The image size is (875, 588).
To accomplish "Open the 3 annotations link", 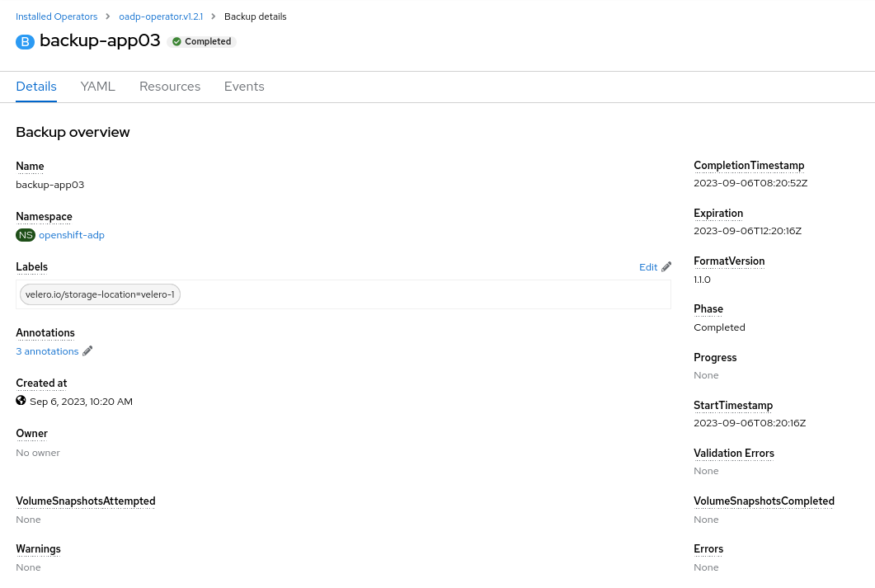I will [x=48, y=351].
